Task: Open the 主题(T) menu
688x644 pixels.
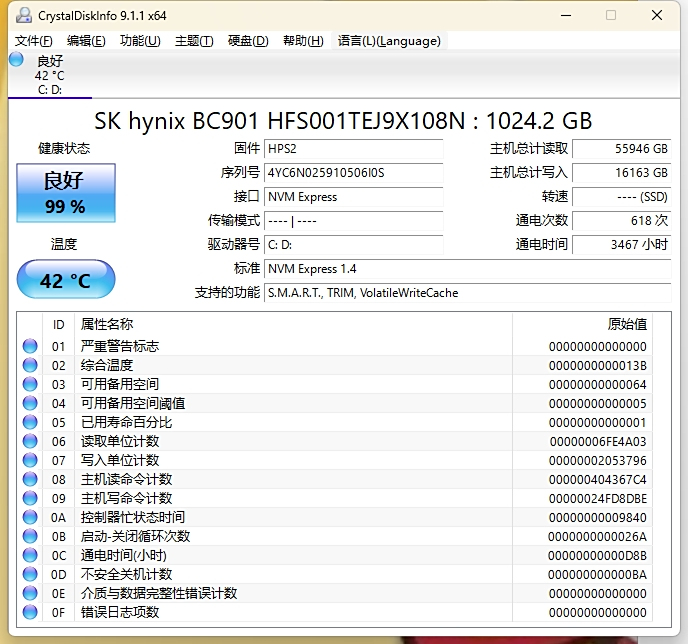Action: (194, 41)
